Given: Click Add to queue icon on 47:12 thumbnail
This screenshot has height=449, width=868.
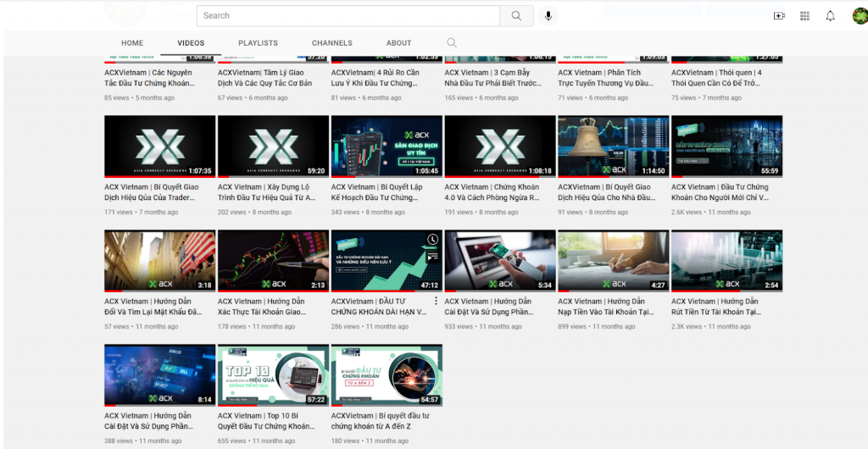Looking at the screenshot, I should [x=432, y=256].
